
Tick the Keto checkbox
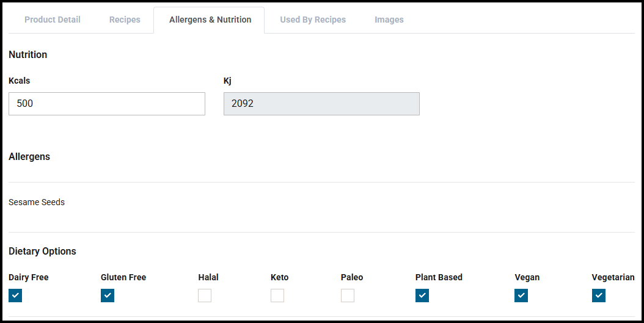(277, 296)
